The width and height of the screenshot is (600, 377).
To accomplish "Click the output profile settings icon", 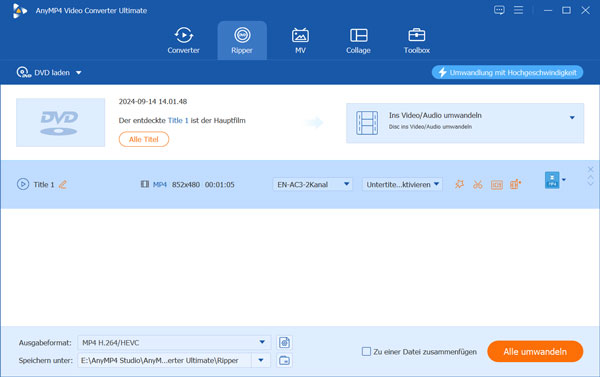I will point(284,343).
